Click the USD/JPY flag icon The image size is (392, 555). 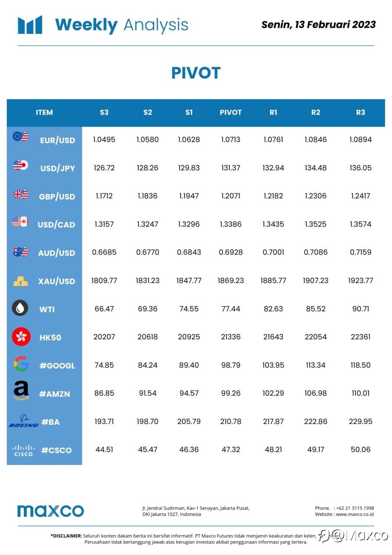(x=20, y=165)
